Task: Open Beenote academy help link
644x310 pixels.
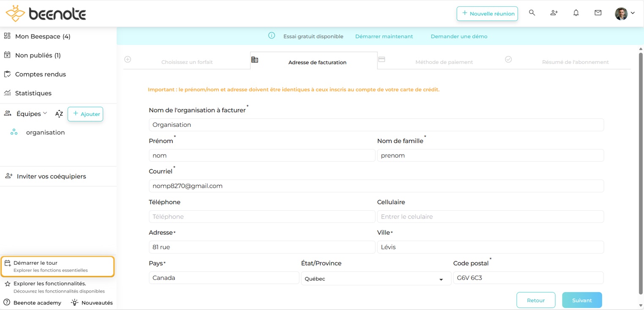Action: (33, 303)
